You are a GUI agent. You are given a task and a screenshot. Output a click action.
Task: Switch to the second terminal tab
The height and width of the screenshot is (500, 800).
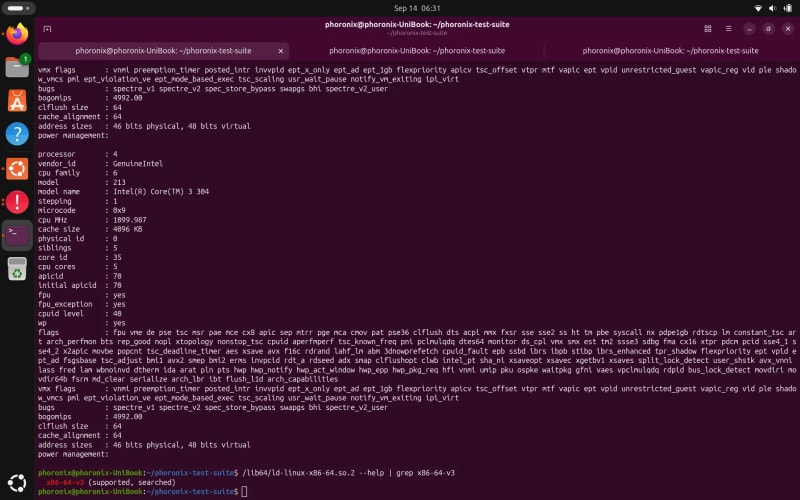click(417, 51)
